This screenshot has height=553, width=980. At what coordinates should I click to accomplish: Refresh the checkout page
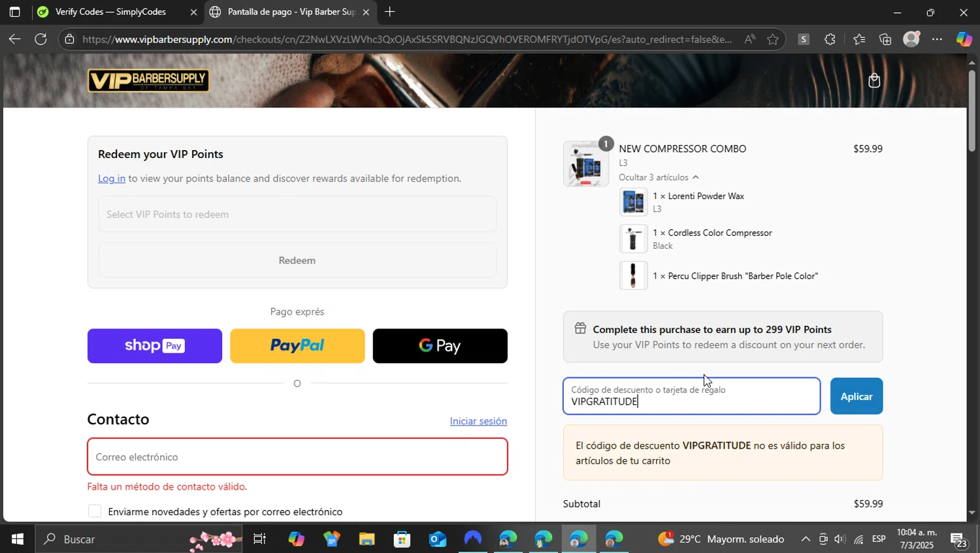point(41,39)
